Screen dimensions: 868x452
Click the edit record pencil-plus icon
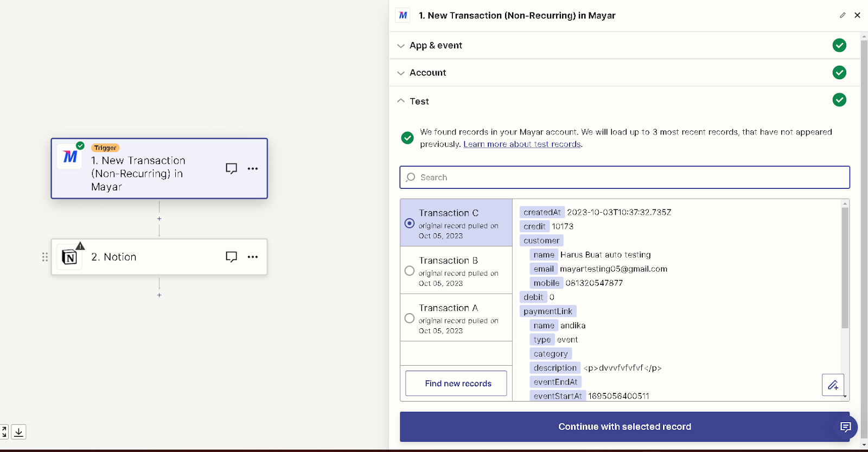tap(833, 385)
